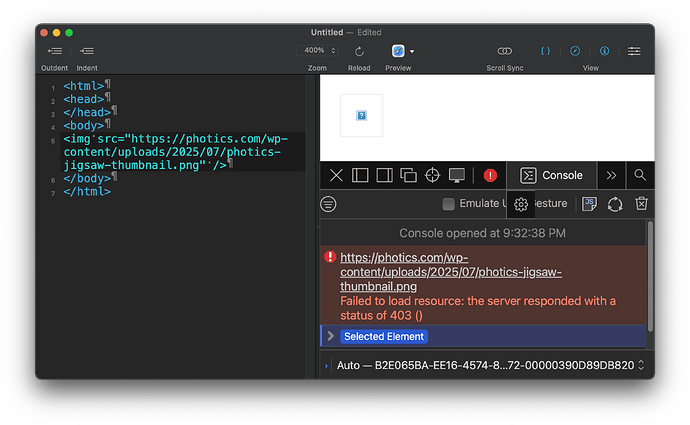Close the Web Inspector panel

[x=336, y=175]
